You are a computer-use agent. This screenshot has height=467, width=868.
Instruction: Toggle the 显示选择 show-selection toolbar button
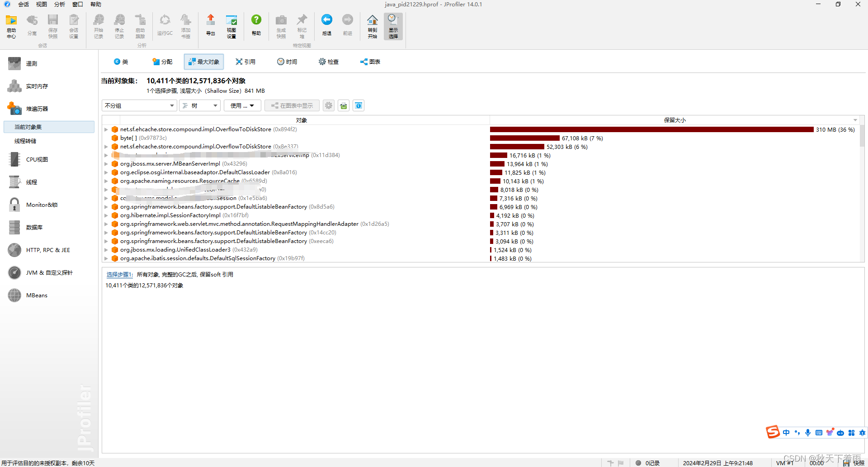[x=393, y=25]
